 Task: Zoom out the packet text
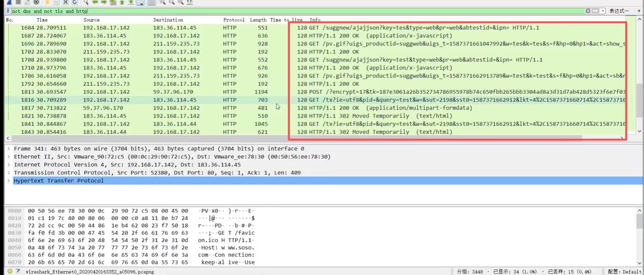click(171, 2)
